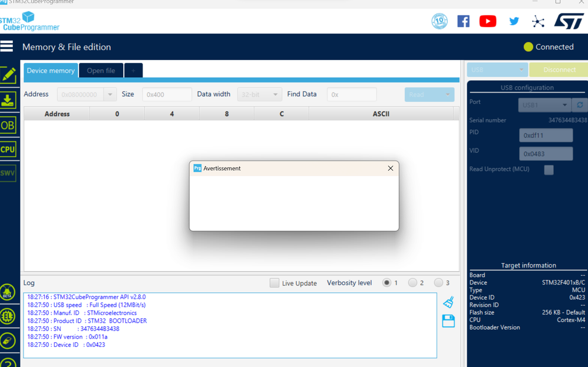The width and height of the screenshot is (588, 367).
Task: Click the 0 column header
Action: (117, 114)
